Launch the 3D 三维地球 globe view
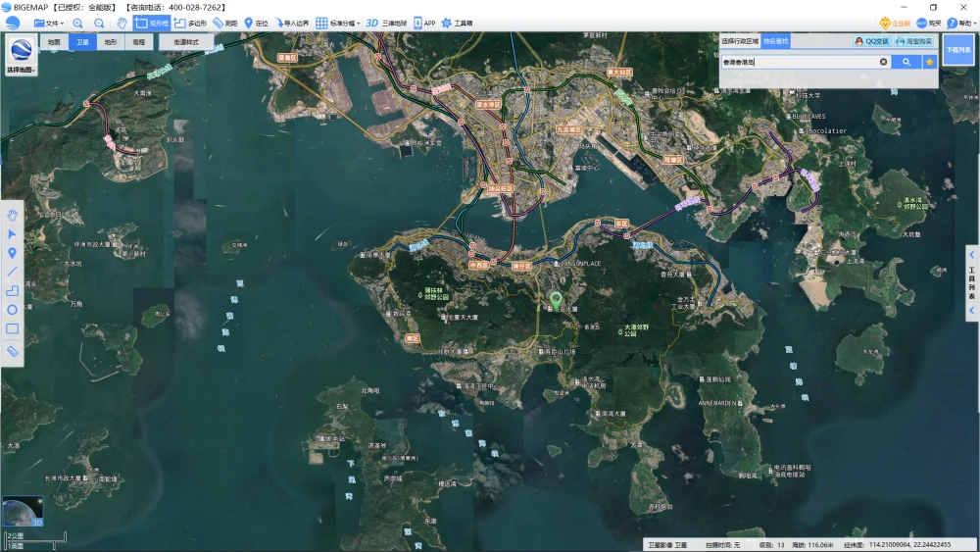The height and width of the screenshot is (552, 980). [386, 24]
